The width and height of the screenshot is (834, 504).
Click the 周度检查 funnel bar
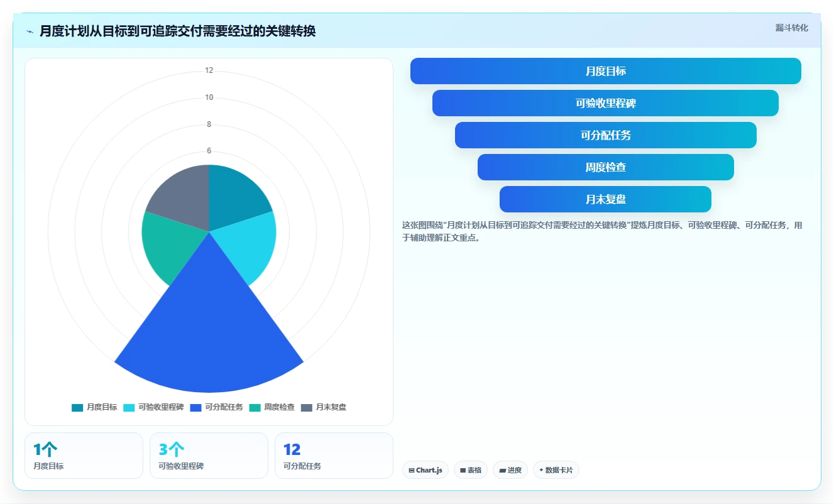click(x=606, y=167)
